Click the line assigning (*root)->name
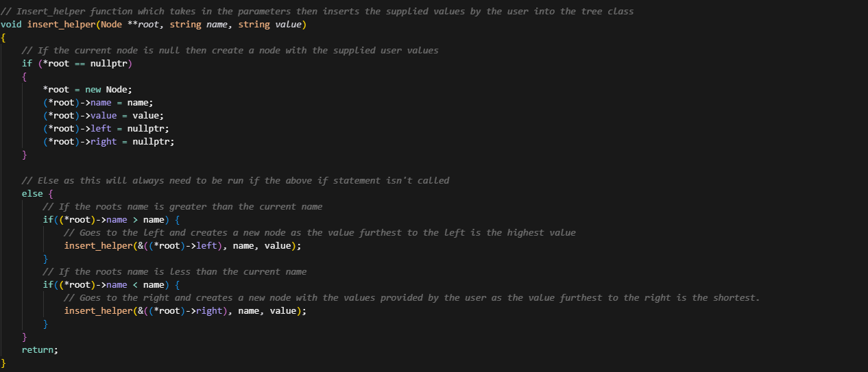Screen dimensions: 868x372 [x=97, y=103]
